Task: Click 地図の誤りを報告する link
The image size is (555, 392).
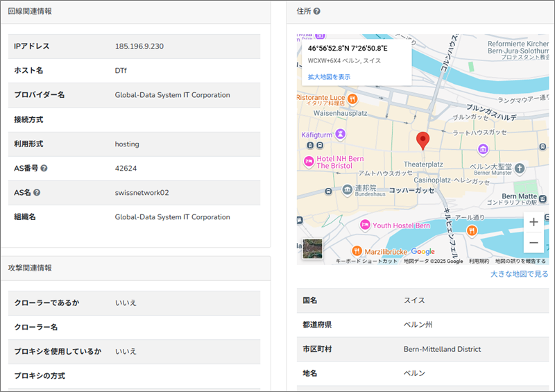Action: click(520, 261)
